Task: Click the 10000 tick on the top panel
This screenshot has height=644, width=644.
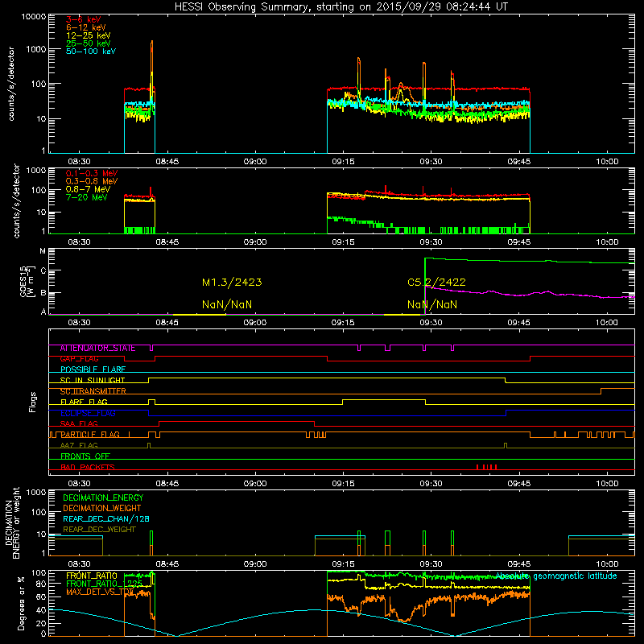Action: coord(34,17)
